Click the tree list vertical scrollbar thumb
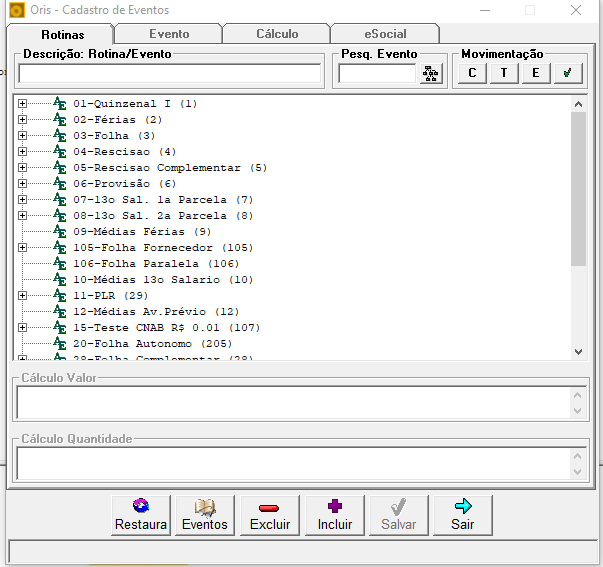This screenshot has width=603, height=567. click(578, 189)
